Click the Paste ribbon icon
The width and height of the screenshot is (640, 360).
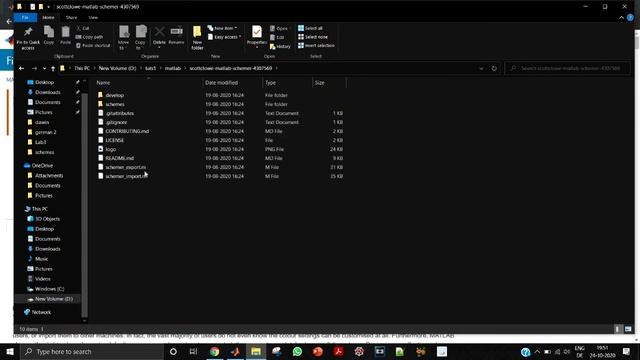[65, 35]
